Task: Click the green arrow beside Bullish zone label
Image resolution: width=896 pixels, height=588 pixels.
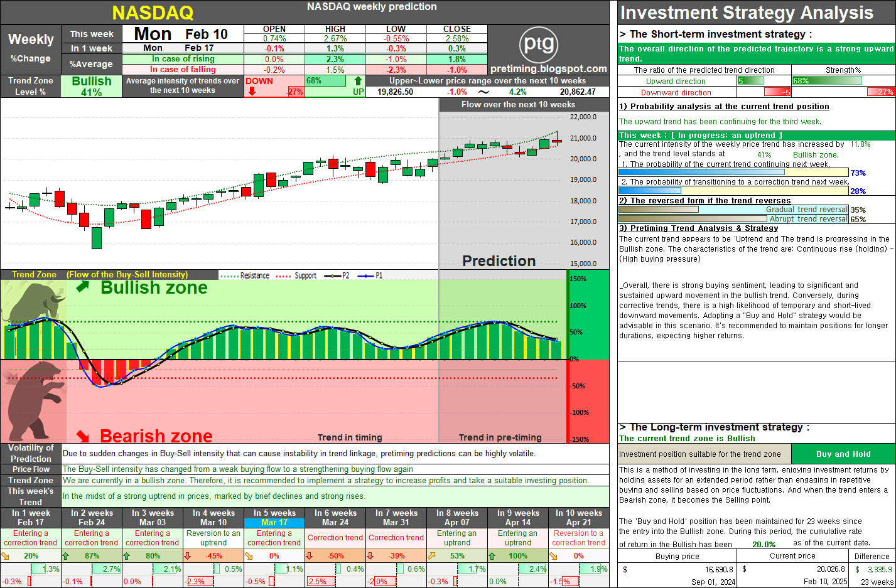Action: point(82,287)
